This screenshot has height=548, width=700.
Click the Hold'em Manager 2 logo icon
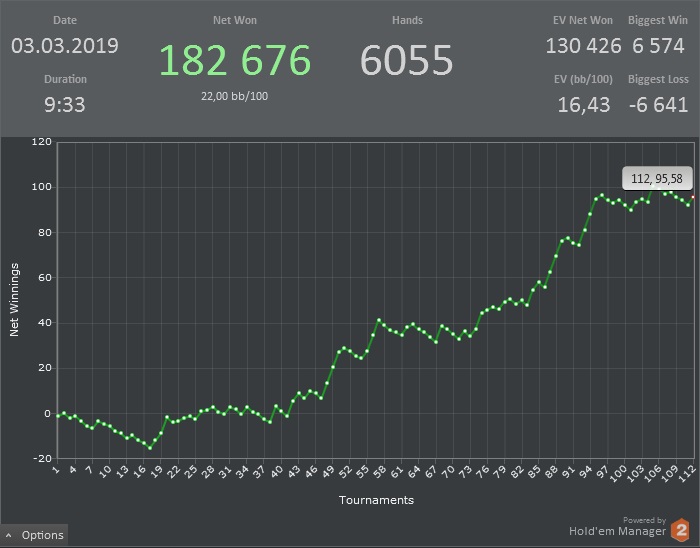tap(680, 530)
